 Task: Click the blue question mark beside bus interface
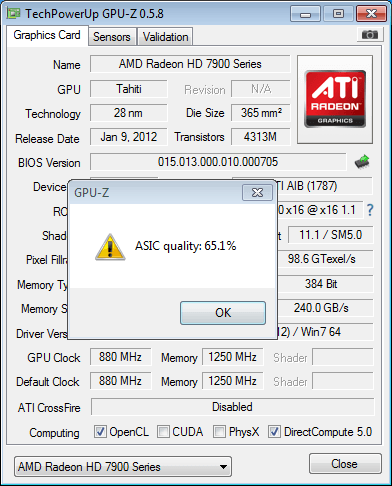370,210
